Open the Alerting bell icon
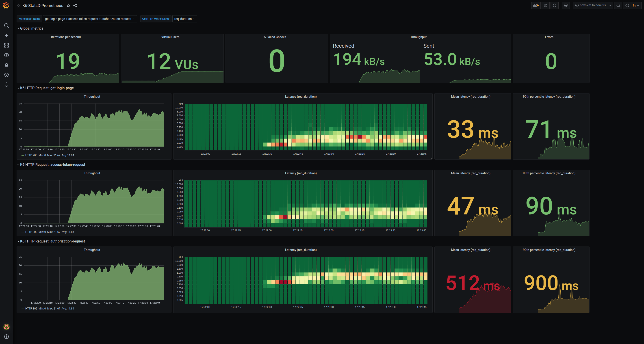 (x=7, y=65)
